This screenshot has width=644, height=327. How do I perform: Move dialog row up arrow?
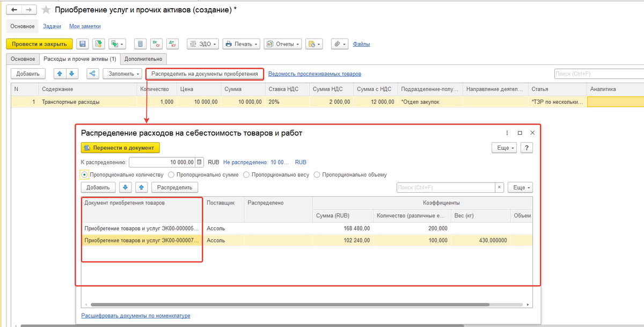[141, 187]
